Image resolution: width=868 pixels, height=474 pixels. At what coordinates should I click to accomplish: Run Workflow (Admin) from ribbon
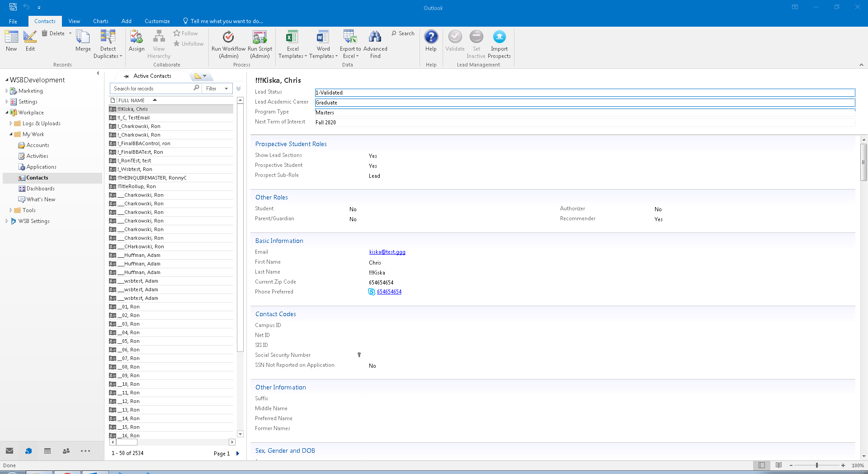pos(228,38)
